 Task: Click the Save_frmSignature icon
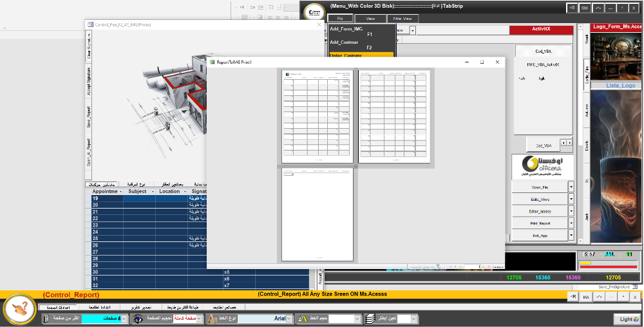point(634,286)
